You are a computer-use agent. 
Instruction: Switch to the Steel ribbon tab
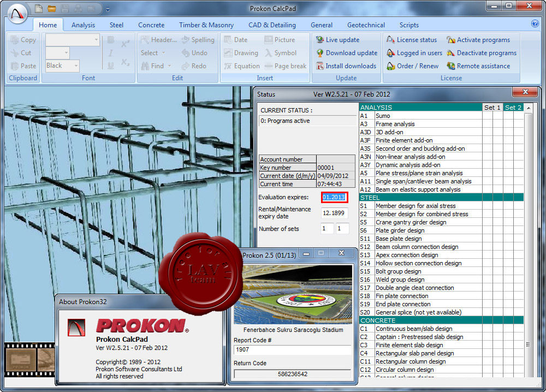pos(116,25)
